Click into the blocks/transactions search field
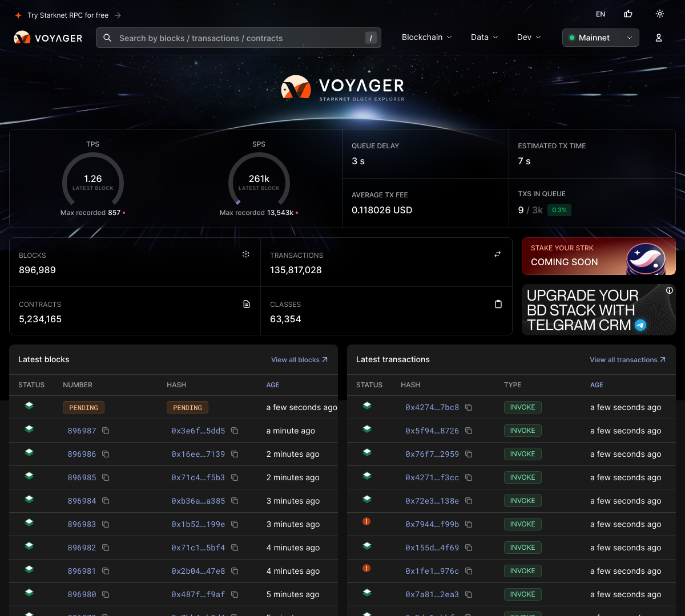This screenshot has width=685, height=616. coord(239,38)
